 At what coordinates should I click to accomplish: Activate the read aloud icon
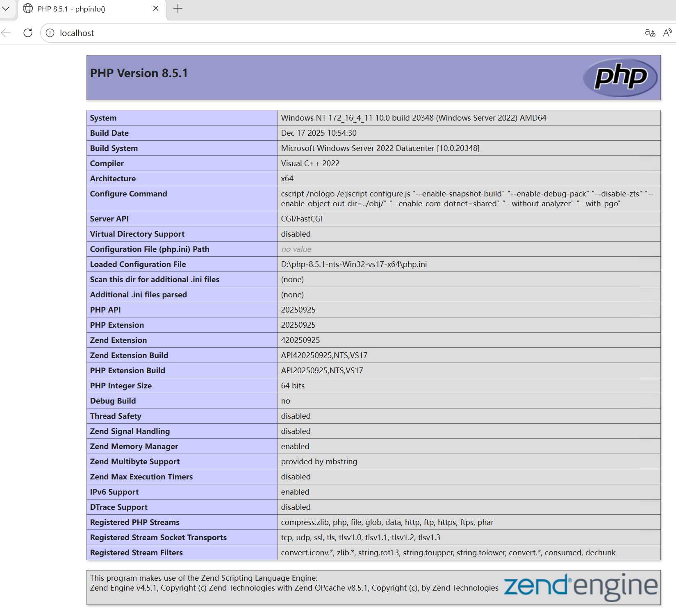coord(668,33)
